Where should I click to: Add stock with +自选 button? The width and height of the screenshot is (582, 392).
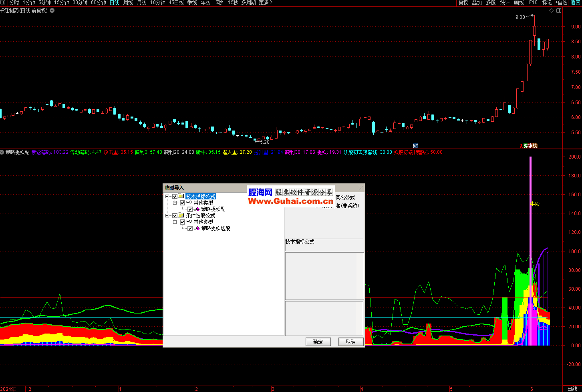pyautogui.click(x=561, y=2)
